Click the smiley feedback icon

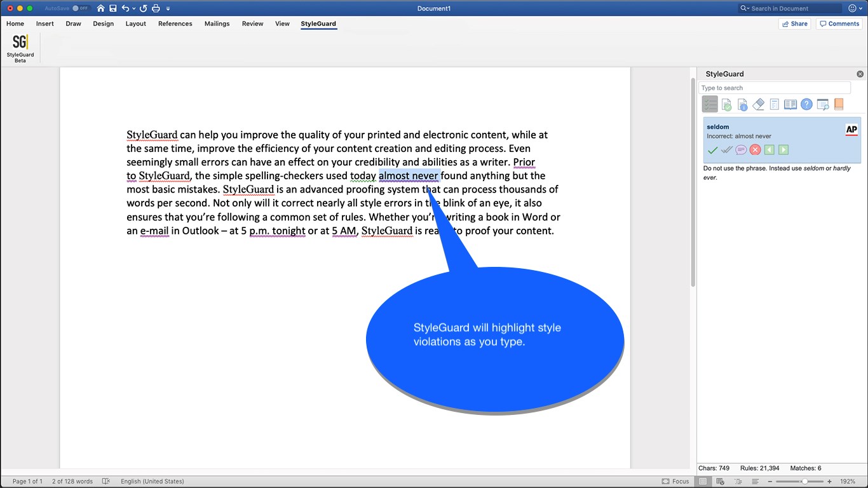pyautogui.click(x=853, y=8)
